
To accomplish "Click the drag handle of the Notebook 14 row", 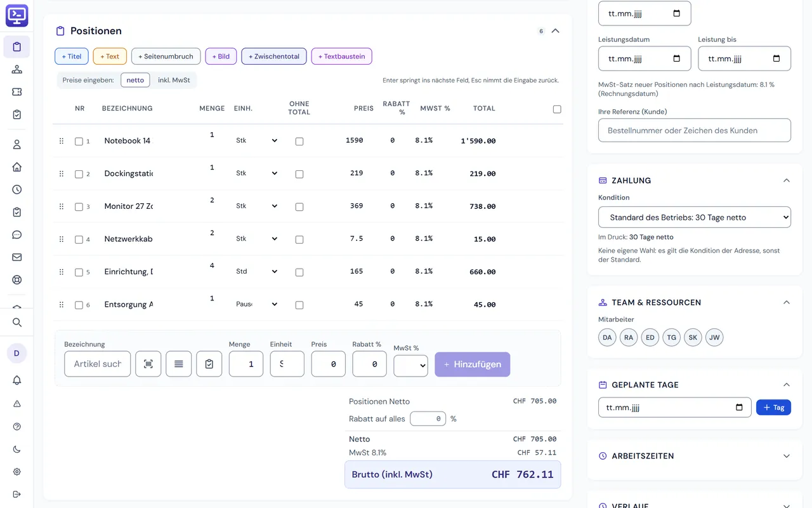I will pos(62,141).
